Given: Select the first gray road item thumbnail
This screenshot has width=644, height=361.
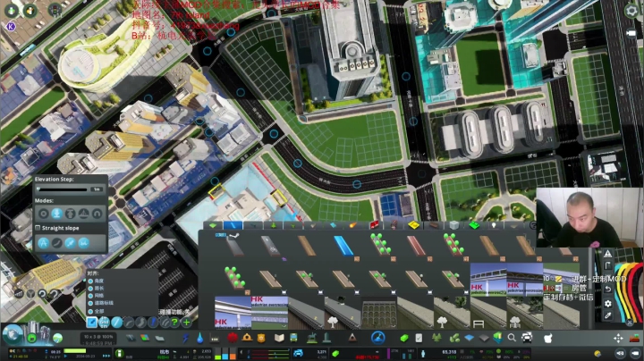Looking at the screenshot, I should (234, 246).
